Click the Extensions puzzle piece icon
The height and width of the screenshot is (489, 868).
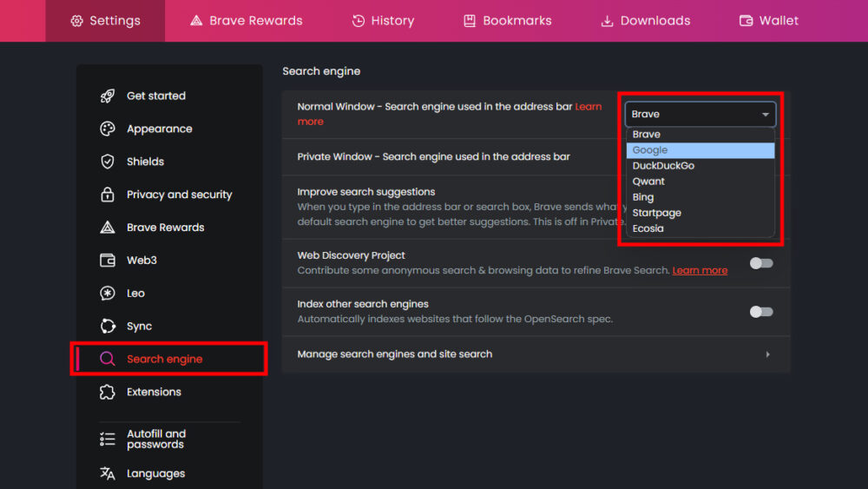(x=108, y=393)
